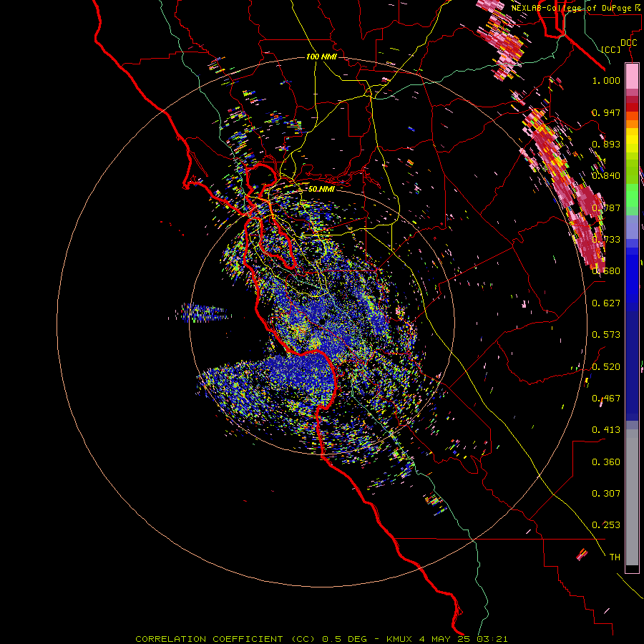Screen dimensions: 644x644
Task: Click the 0.5 DEG elevation text in caption
Action: point(345,639)
